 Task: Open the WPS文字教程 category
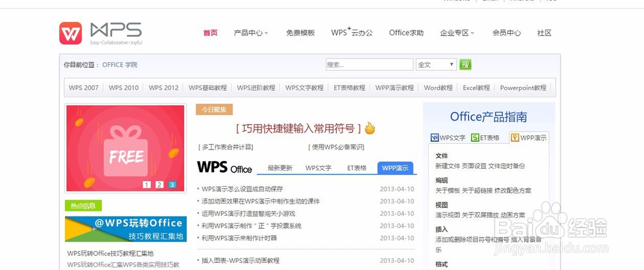[x=305, y=88]
